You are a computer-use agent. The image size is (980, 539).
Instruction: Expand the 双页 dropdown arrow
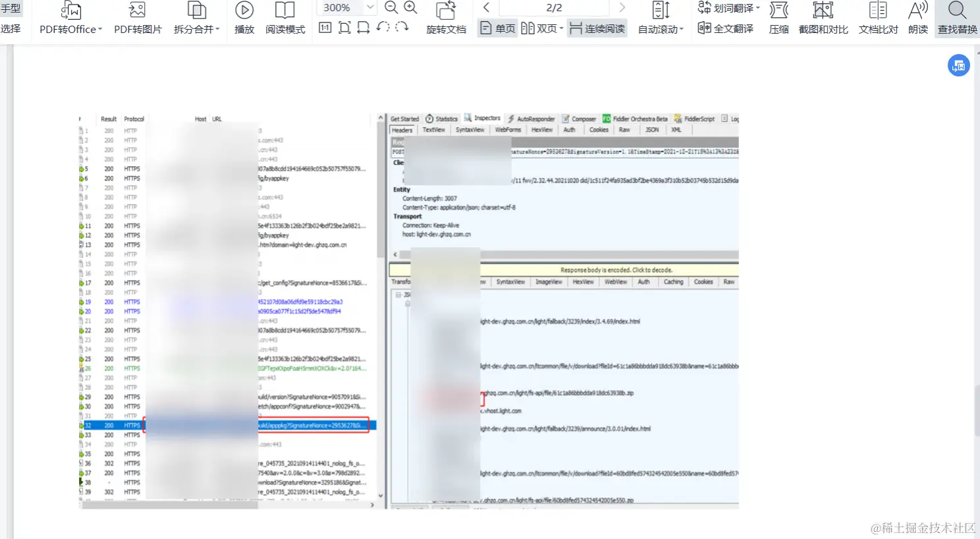coord(561,29)
